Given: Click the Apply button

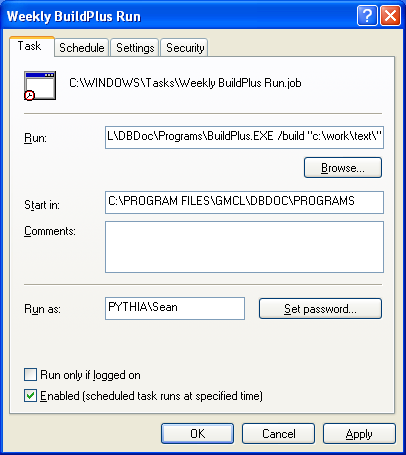Looking at the screenshot, I should pyautogui.click(x=359, y=433).
